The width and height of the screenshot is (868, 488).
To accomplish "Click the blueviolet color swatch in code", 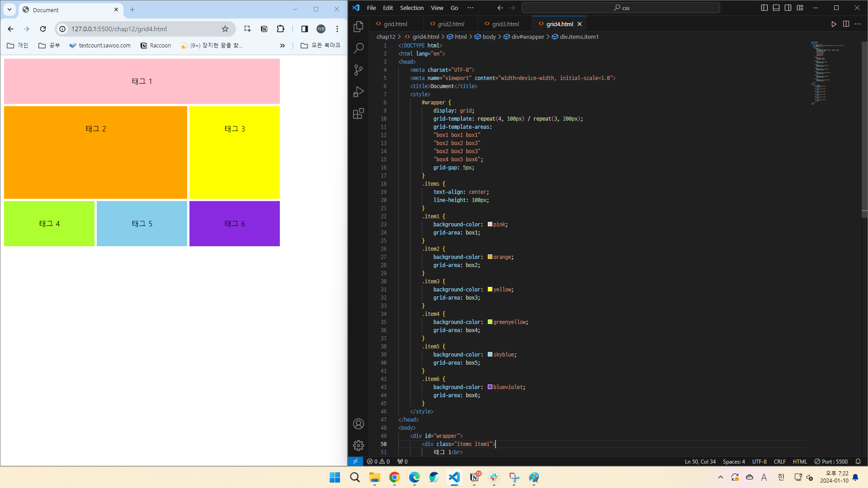I will [x=490, y=387].
